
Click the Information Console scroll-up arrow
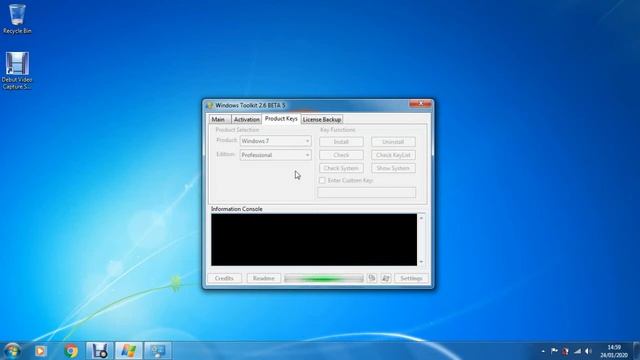click(421, 218)
